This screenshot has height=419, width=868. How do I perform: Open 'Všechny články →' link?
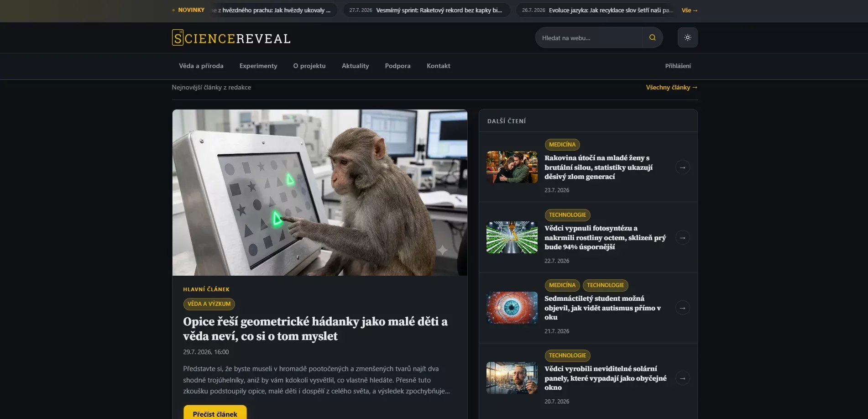[671, 88]
